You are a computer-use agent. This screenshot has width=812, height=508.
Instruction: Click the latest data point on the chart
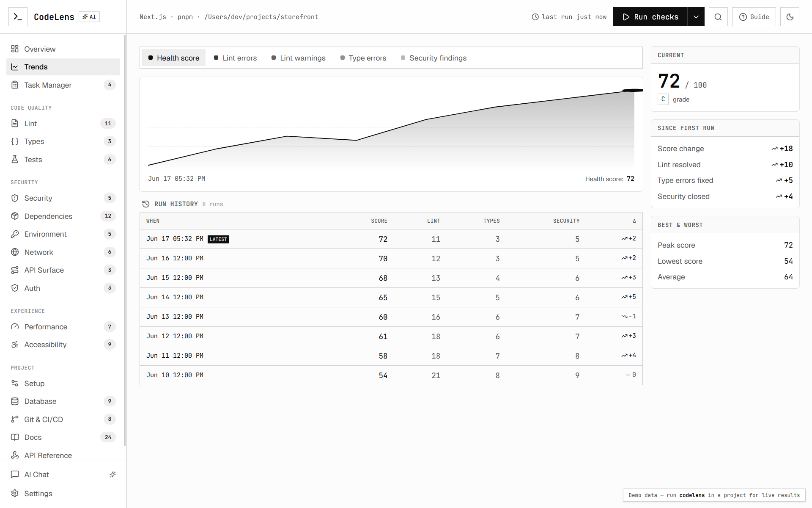633,90
